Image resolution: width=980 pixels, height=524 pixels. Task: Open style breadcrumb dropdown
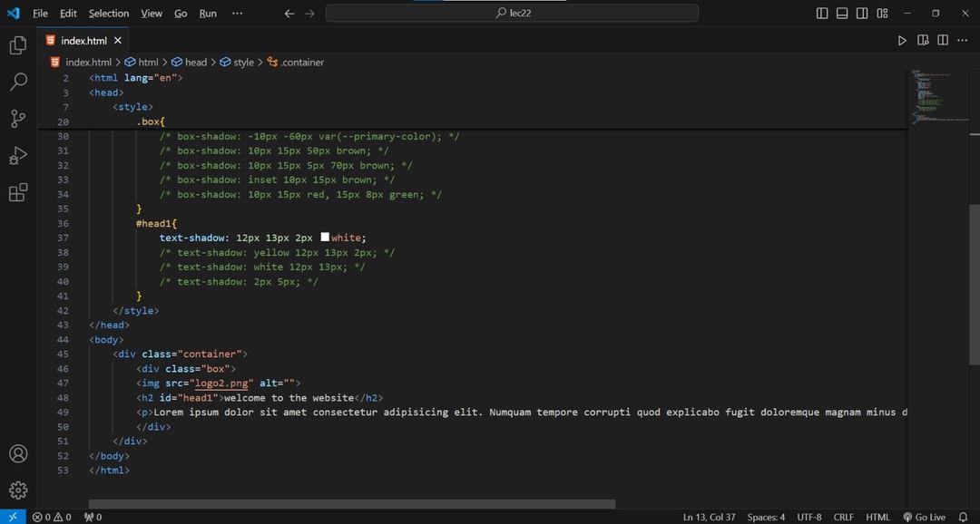(237, 62)
